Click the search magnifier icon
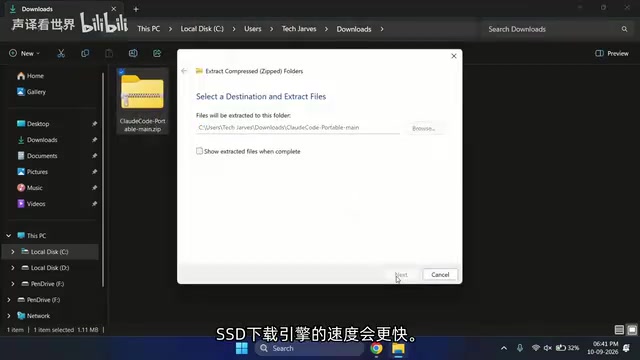 tap(624, 29)
